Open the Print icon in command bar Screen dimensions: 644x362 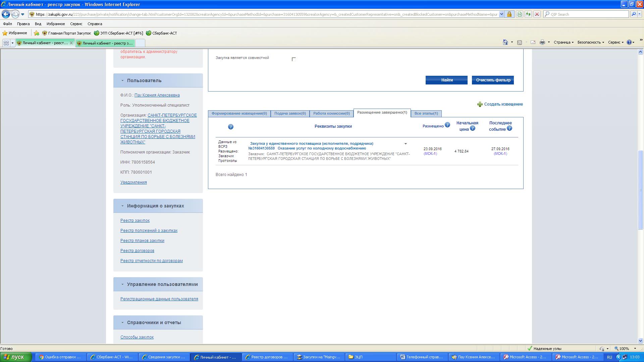pyautogui.click(x=542, y=42)
